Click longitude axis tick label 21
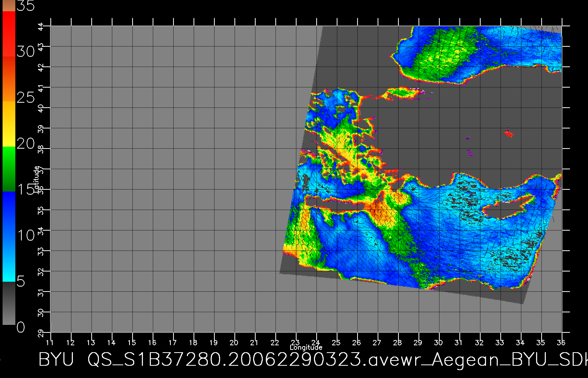This screenshot has width=588, height=378. (x=254, y=342)
